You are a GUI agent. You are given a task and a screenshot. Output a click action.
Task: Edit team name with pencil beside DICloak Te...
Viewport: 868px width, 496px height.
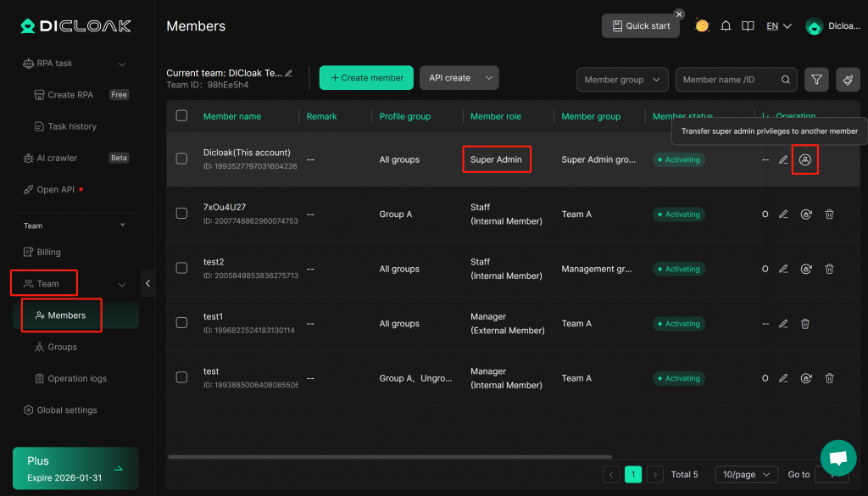(289, 74)
